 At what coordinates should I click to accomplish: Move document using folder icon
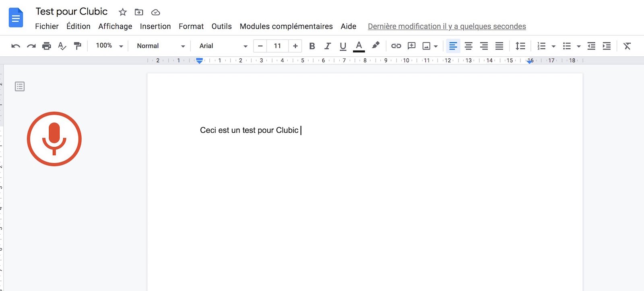tap(139, 12)
